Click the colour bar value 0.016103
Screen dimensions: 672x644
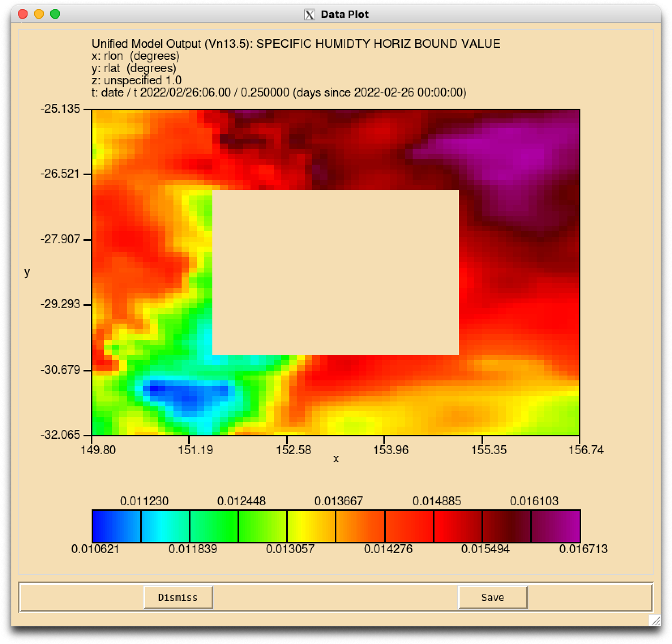point(534,501)
